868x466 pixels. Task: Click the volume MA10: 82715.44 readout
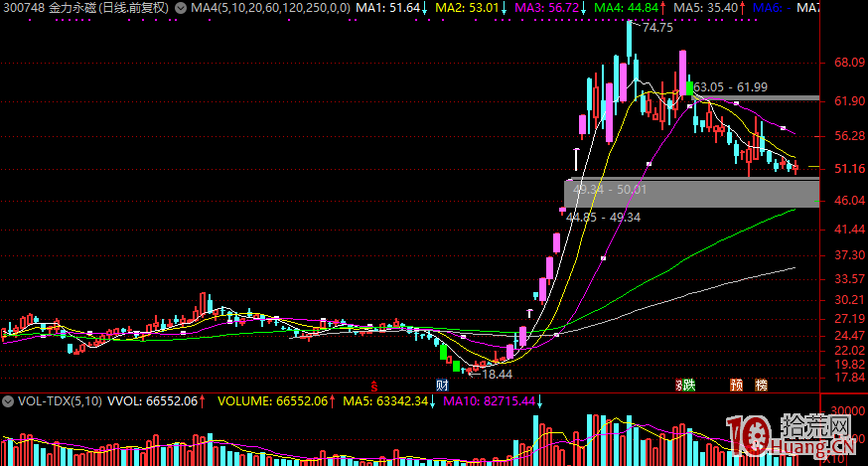point(490,401)
